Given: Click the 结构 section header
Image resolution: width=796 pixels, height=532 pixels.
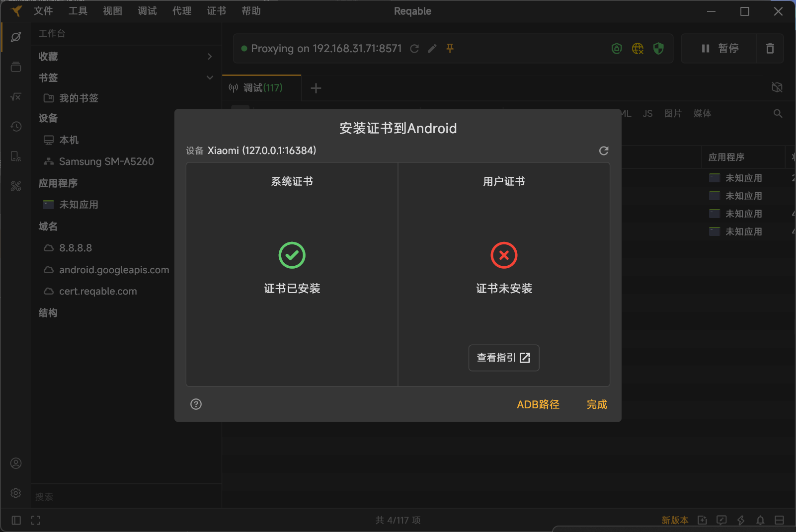Looking at the screenshot, I should point(48,313).
